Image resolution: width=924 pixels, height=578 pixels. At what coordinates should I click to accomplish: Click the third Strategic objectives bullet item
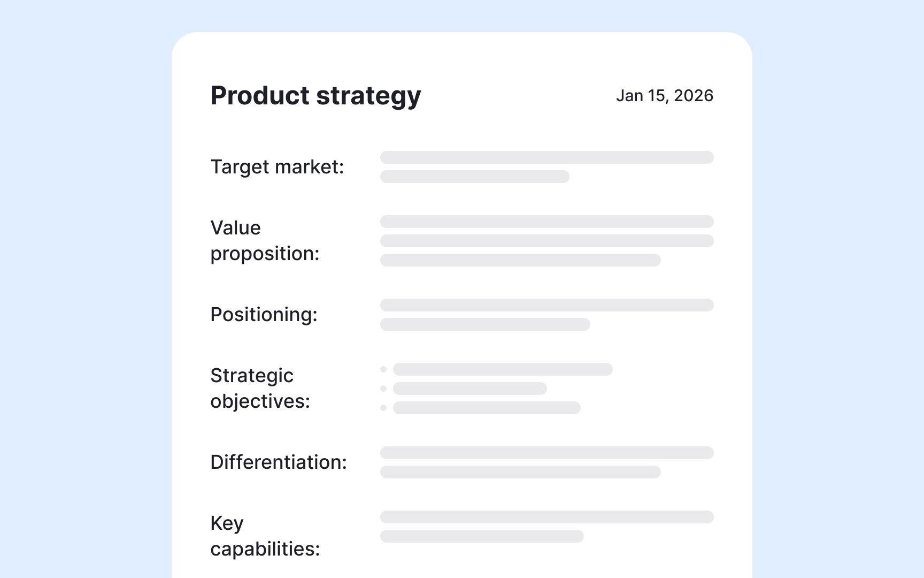tap(487, 408)
